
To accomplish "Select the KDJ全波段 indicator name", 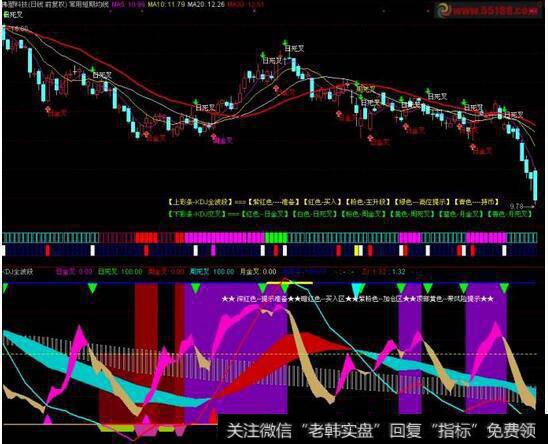I will coord(18,271).
